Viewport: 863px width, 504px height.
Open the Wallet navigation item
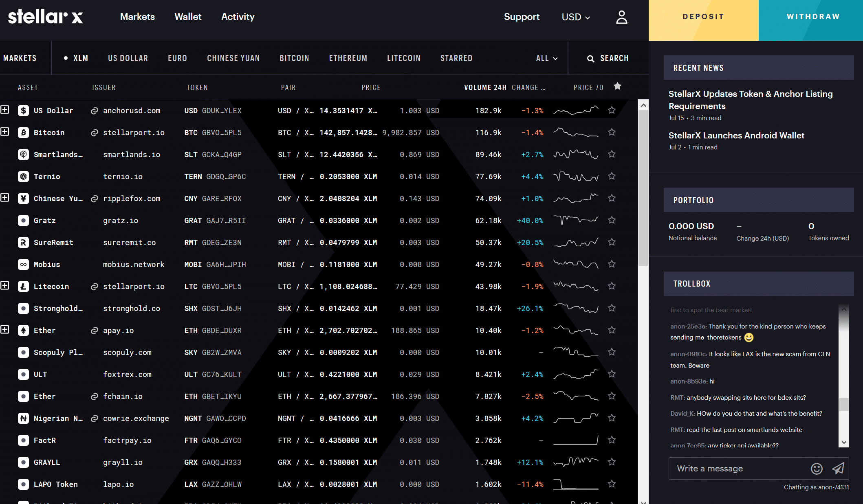pyautogui.click(x=188, y=17)
